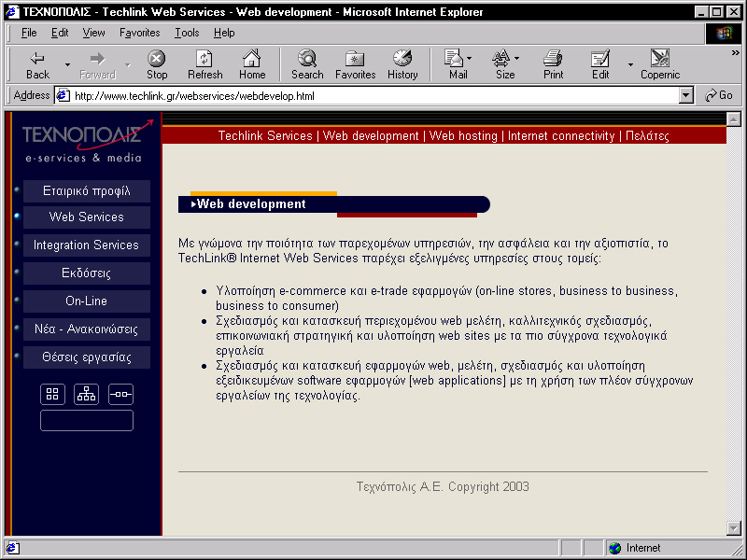Click the scrollbar up arrow
747x560 pixels.
coord(734,119)
